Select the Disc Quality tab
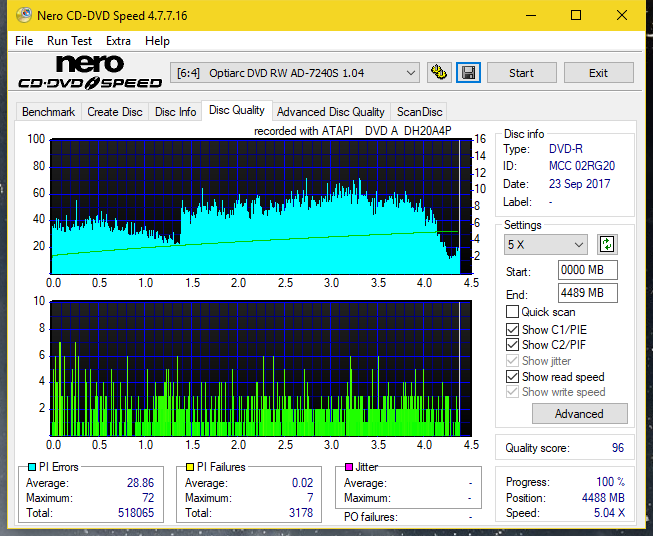The image size is (653, 536). pos(237,110)
